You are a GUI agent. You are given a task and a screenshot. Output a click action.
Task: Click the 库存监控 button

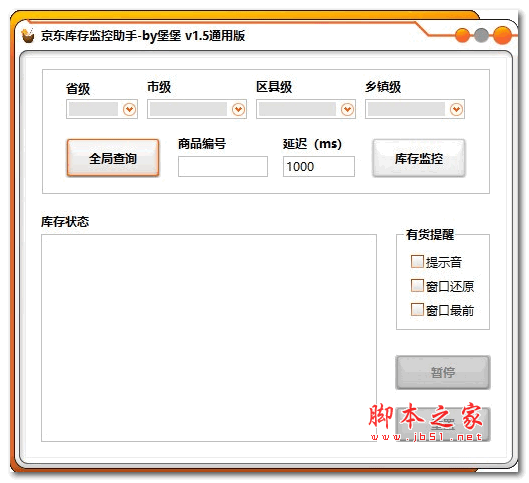click(x=419, y=158)
